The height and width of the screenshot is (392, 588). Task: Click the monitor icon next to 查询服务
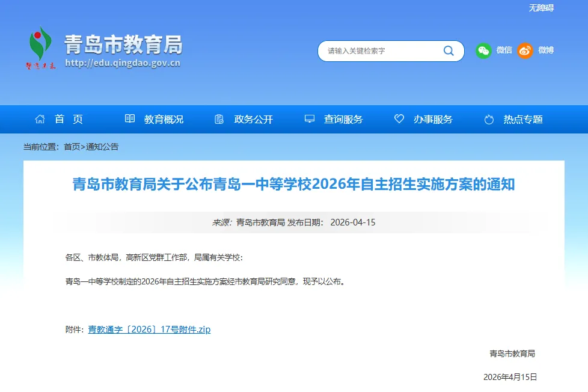point(310,119)
